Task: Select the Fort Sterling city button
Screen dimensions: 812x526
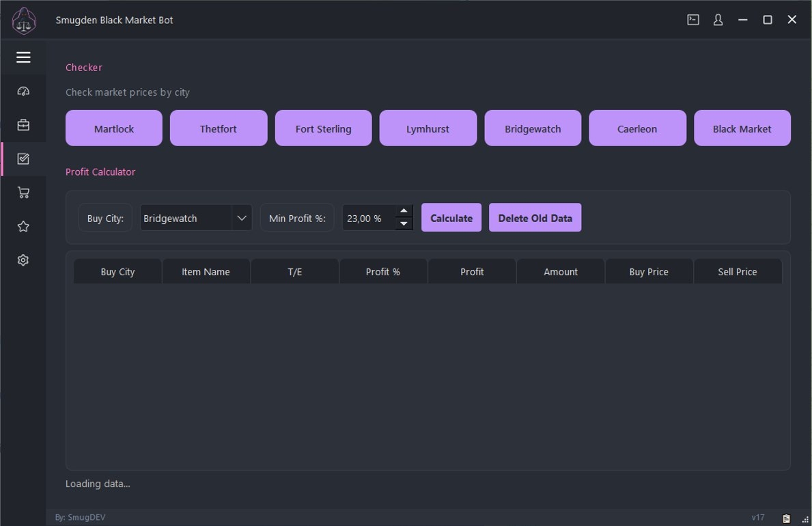Action: [x=323, y=128]
